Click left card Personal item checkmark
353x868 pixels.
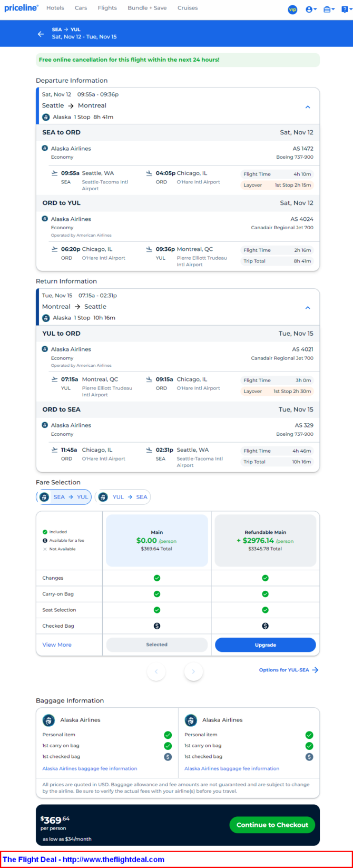(x=168, y=735)
